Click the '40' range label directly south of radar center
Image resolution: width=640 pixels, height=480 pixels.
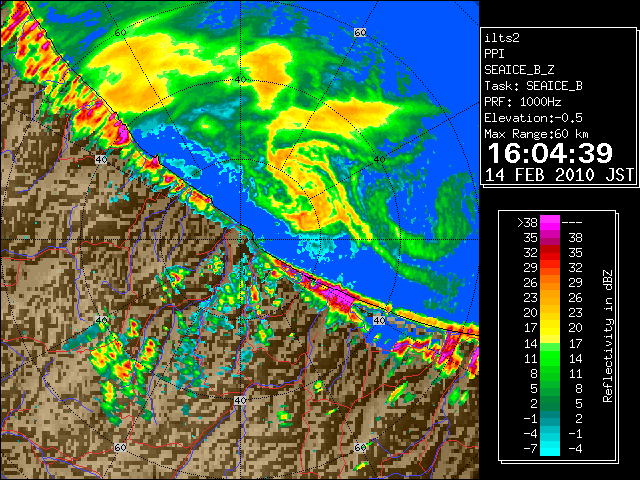[240, 400]
